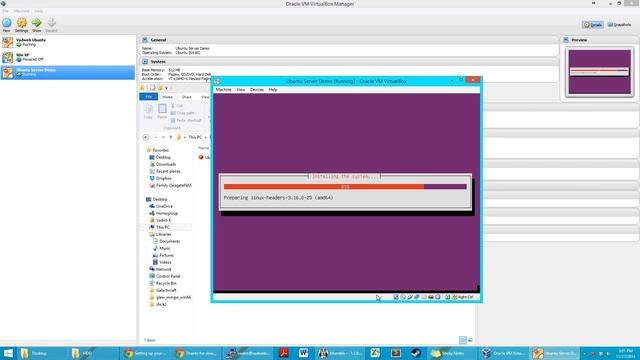This screenshot has height=360, width=640.
Task: Select Music library
Action: click(x=161, y=248)
